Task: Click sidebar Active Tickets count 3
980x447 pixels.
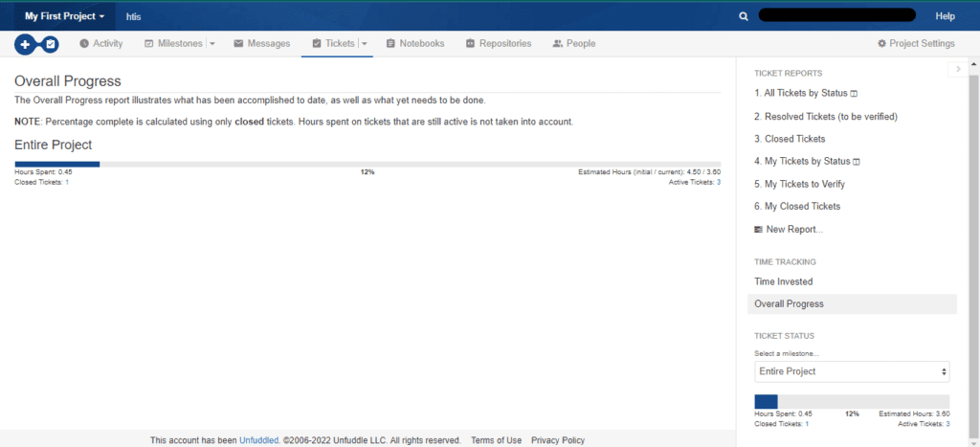Action: (x=948, y=424)
